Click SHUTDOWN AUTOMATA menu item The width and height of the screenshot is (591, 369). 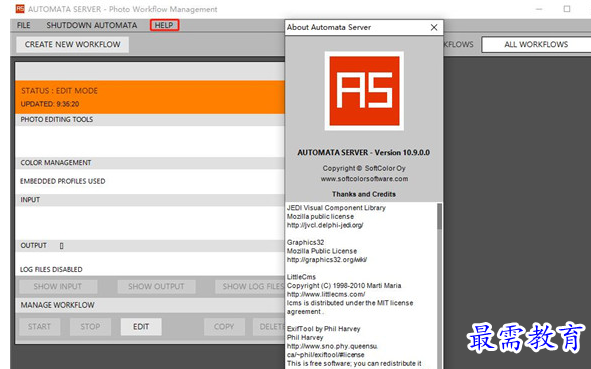92,25
